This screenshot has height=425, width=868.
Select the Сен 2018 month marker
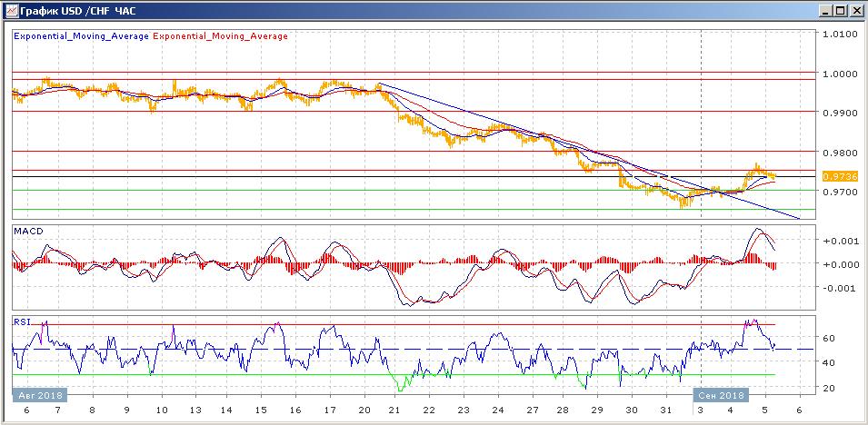[x=721, y=396]
